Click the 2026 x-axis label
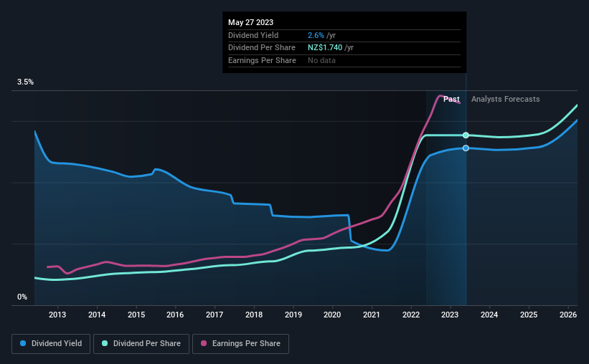This screenshot has width=589, height=364. click(x=568, y=315)
